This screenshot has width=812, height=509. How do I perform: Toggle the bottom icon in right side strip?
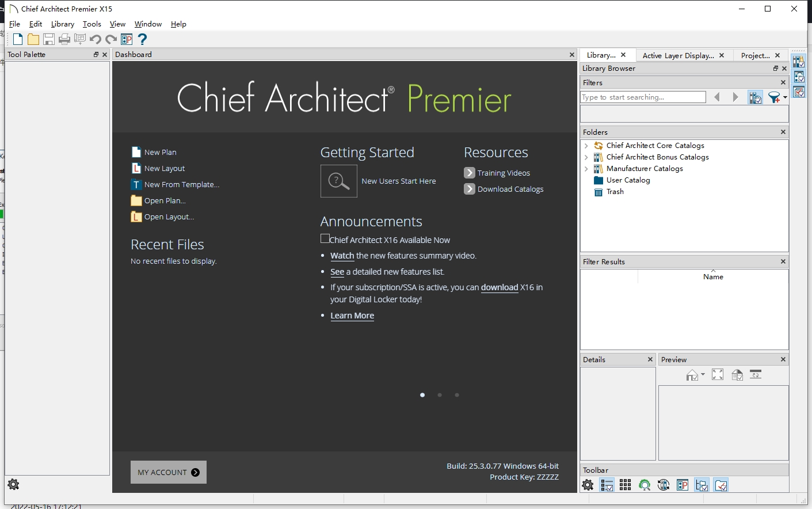[799, 92]
